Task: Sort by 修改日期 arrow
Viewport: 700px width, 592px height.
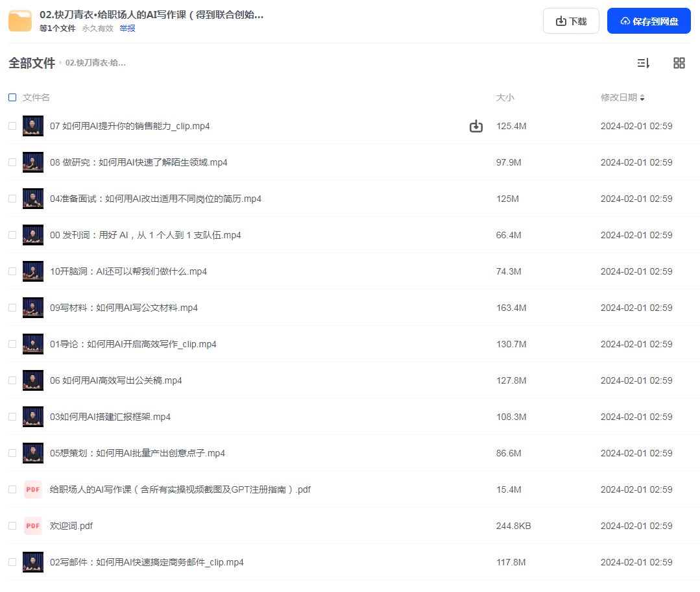Action: pyautogui.click(x=642, y=97)
